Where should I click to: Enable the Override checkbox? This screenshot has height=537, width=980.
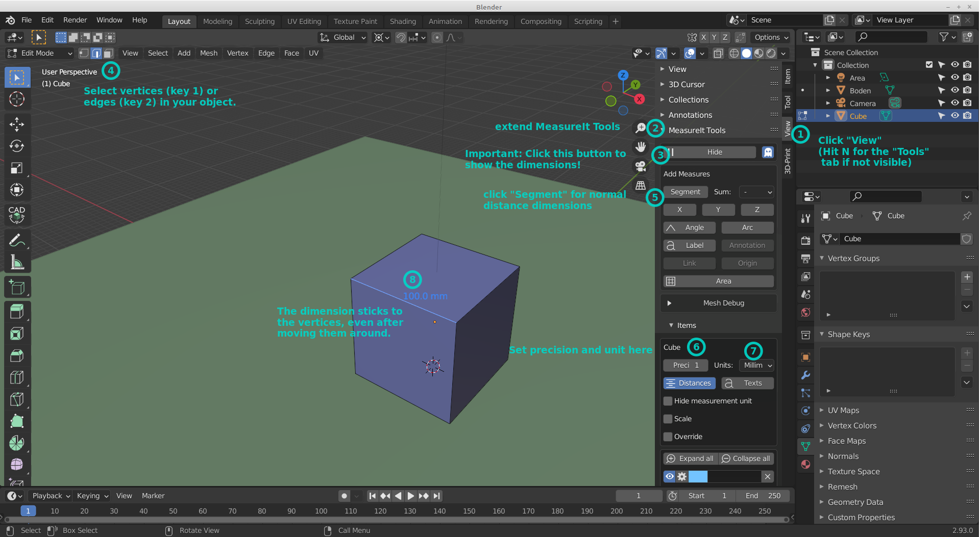[x=668, y=437]
